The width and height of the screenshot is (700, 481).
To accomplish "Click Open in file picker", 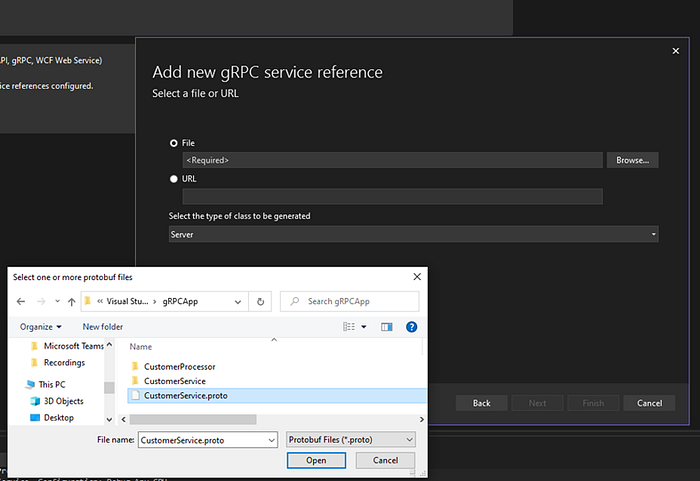I will (x=316, y=460).
